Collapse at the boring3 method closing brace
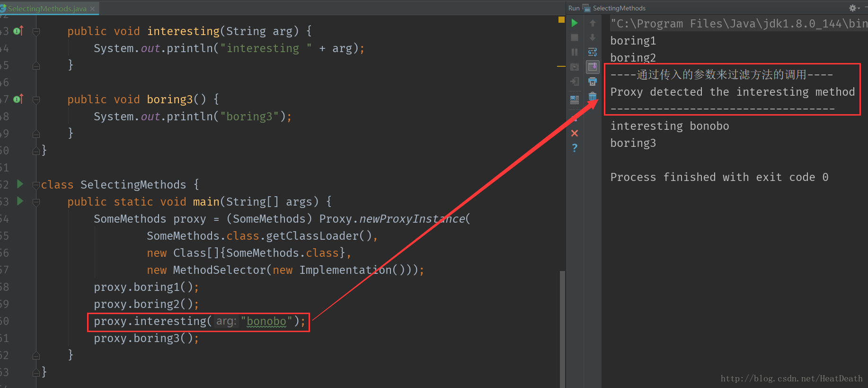868x388 pixels. point(36,134)
